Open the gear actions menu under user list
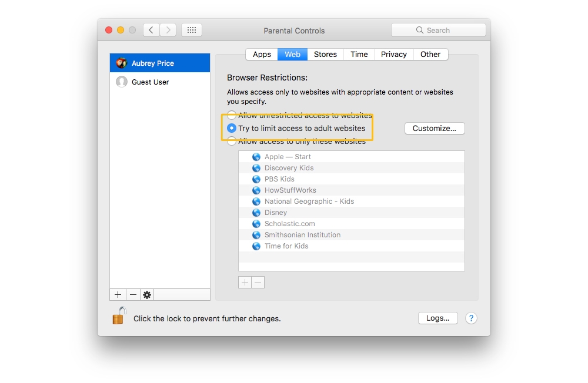The width and height of the screenshot is (588, 383). tap(147, 294)
